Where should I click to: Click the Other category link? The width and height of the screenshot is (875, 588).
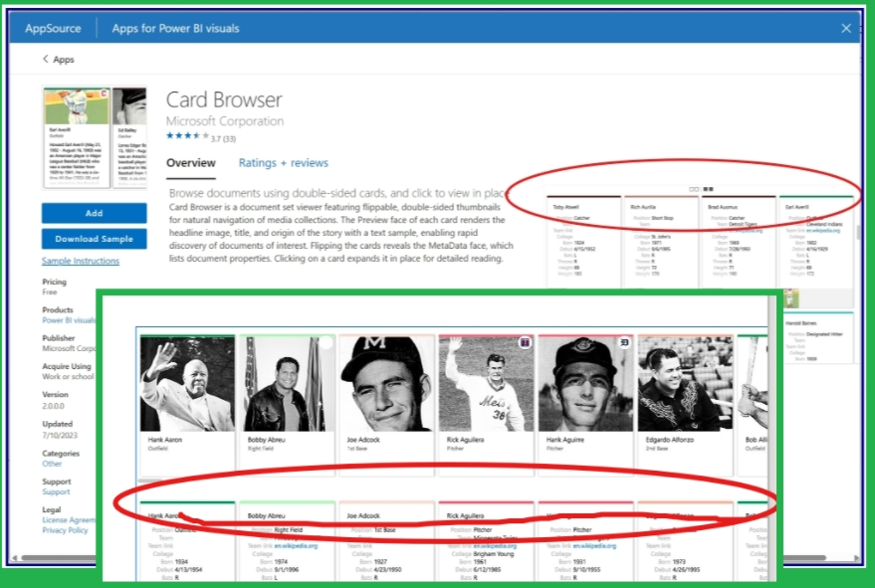click(x=51, y=464)
